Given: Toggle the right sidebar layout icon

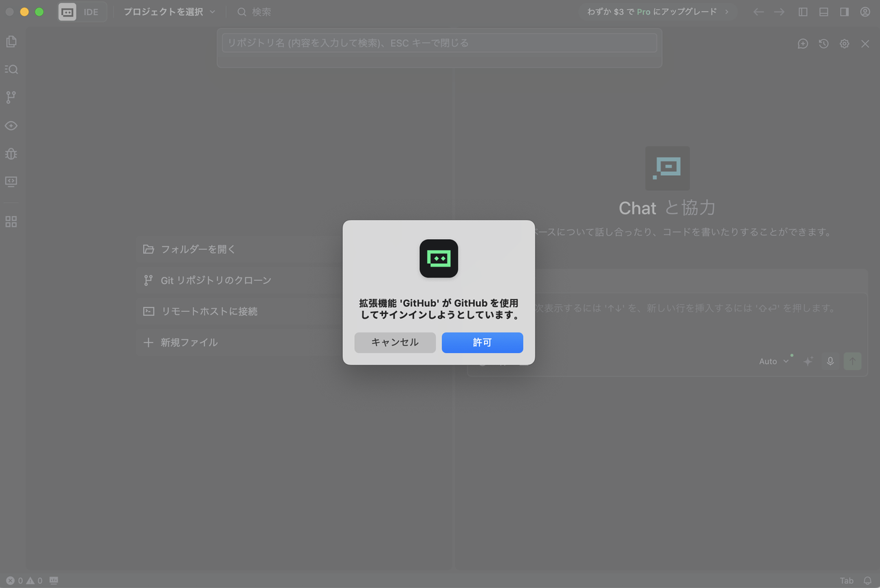Looking at the screenshot, I should [x=844, y=12].
